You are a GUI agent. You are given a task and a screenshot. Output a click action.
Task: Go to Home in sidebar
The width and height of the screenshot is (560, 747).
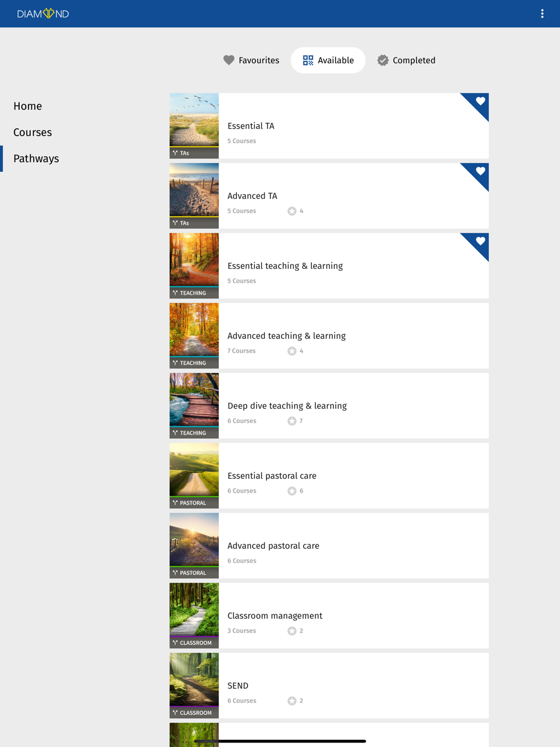pyautogui.click(x=27, y=106)
